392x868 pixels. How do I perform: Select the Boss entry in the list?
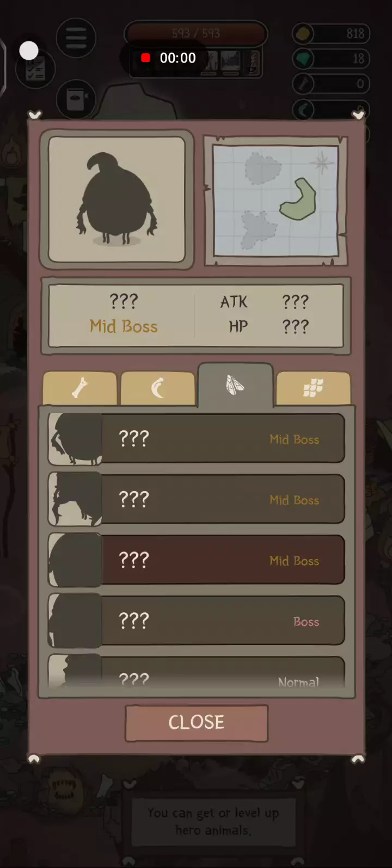[196, 621]
